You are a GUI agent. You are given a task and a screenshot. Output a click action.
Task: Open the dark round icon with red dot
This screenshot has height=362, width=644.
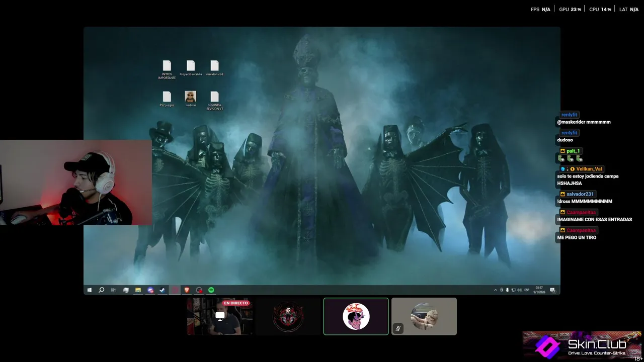coord(199,290)
